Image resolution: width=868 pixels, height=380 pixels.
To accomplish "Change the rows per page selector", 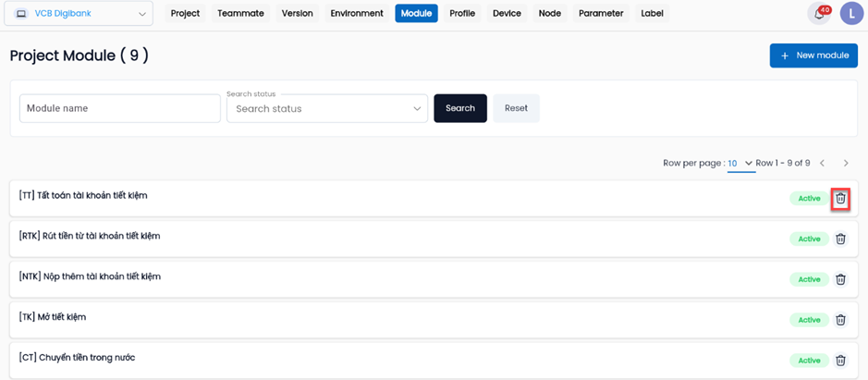I will pyautogui.click(x=740, y=164).
